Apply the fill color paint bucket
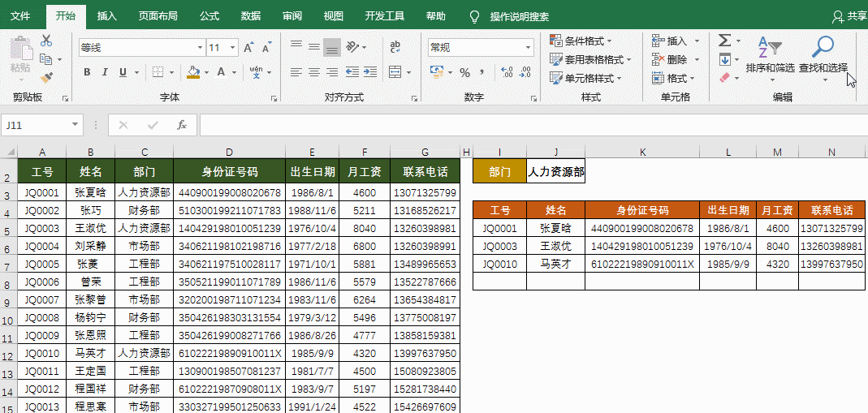 click(193, 72)
